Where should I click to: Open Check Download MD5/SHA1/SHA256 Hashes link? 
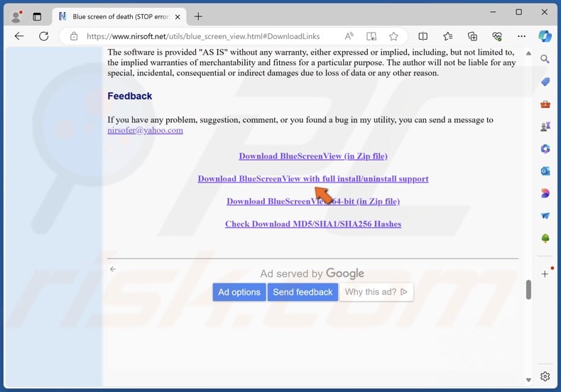(313, 224)
